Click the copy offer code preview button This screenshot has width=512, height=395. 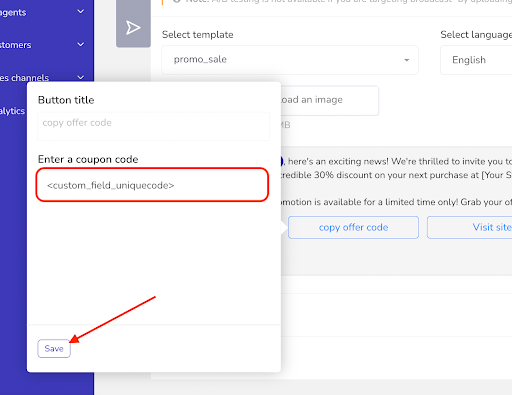353,227
